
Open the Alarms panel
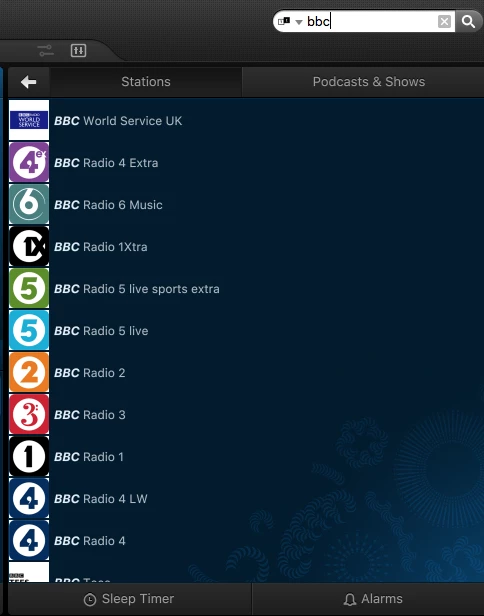coord(372,599)
